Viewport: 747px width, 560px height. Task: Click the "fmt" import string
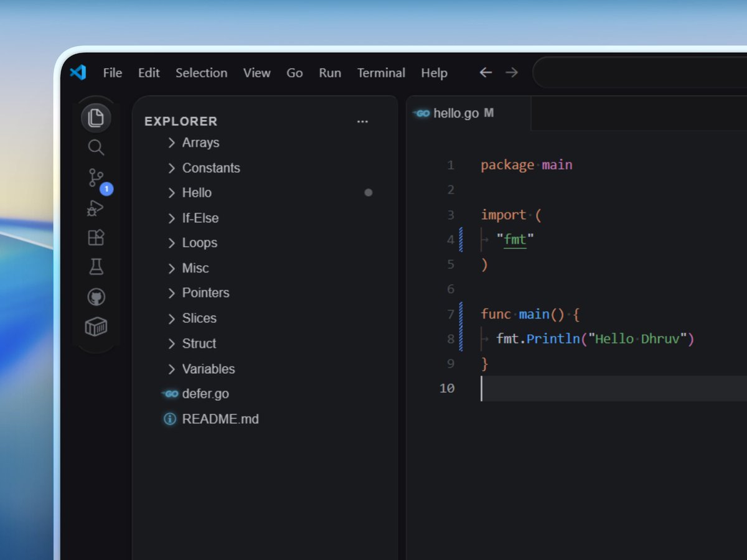click(515, 240)
